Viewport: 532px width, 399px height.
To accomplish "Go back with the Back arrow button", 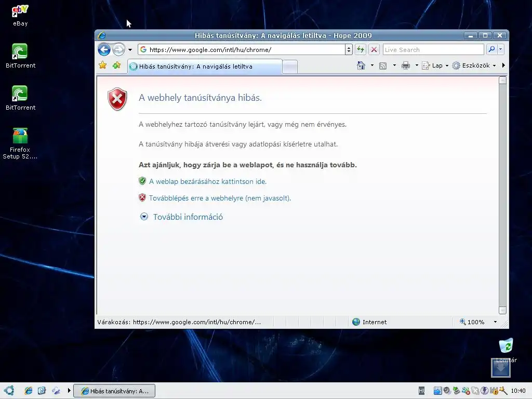I will 104,49.
